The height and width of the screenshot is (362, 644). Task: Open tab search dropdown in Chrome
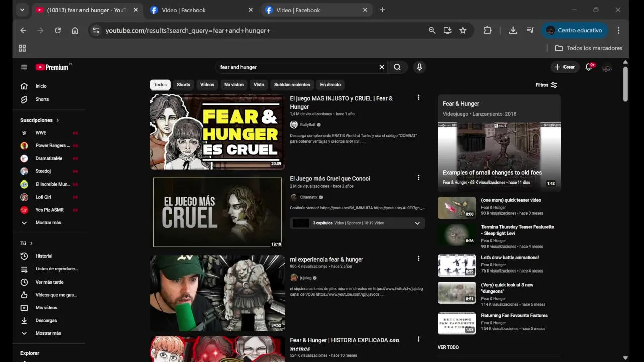point(22,10)
